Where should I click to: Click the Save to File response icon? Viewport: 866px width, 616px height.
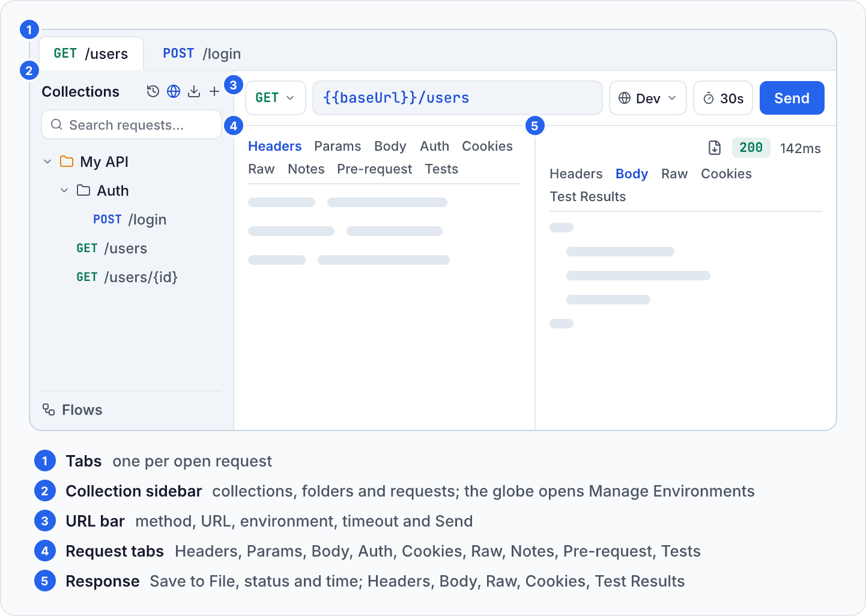pyautogui.click(x=715, y=148)
